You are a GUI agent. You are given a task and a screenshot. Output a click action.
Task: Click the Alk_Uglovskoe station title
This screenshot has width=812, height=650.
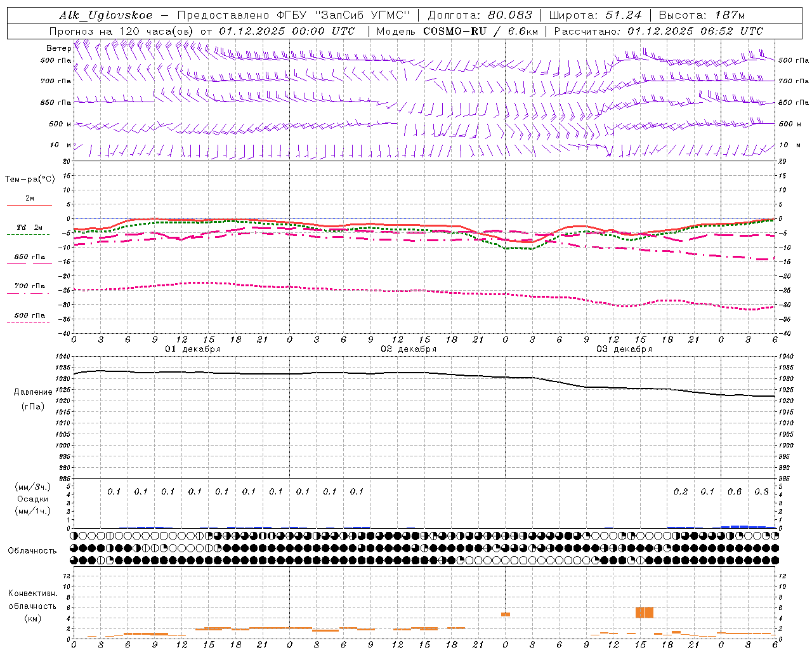[x=106, y=15]
